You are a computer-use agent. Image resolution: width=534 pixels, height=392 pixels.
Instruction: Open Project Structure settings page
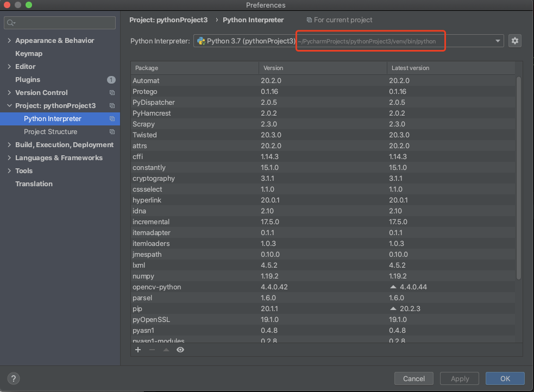pos(51,132)
